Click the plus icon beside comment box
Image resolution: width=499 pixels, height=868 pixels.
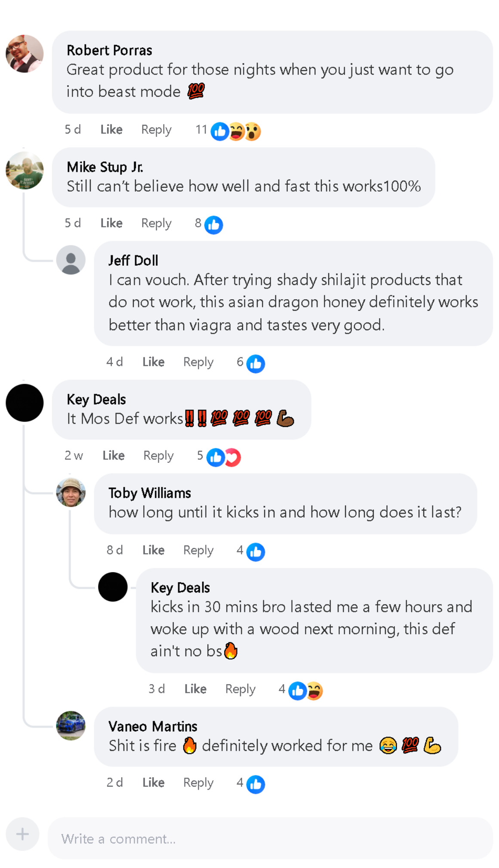point(22,834)
